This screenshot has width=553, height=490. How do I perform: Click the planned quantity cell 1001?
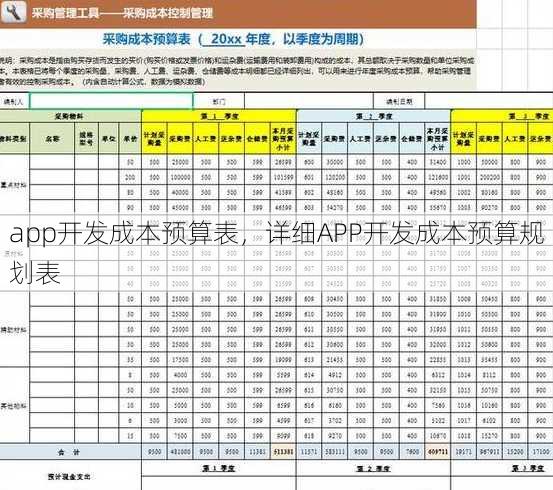point(463,177)
